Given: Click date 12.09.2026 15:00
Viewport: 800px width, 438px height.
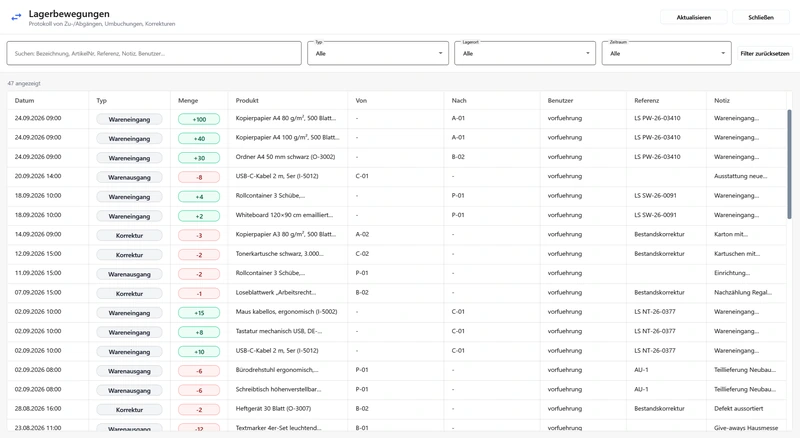Looking at the screenshot, I should click(x=38, y=254).
